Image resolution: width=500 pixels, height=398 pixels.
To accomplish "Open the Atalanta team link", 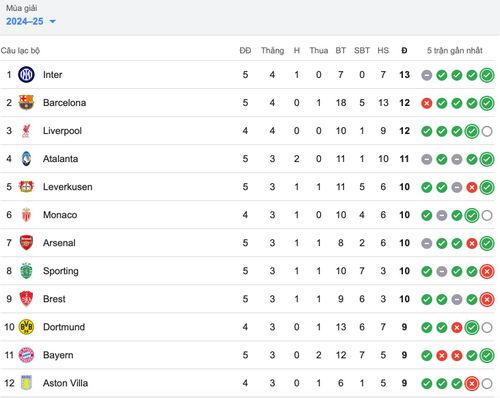I will coord(60,159).
